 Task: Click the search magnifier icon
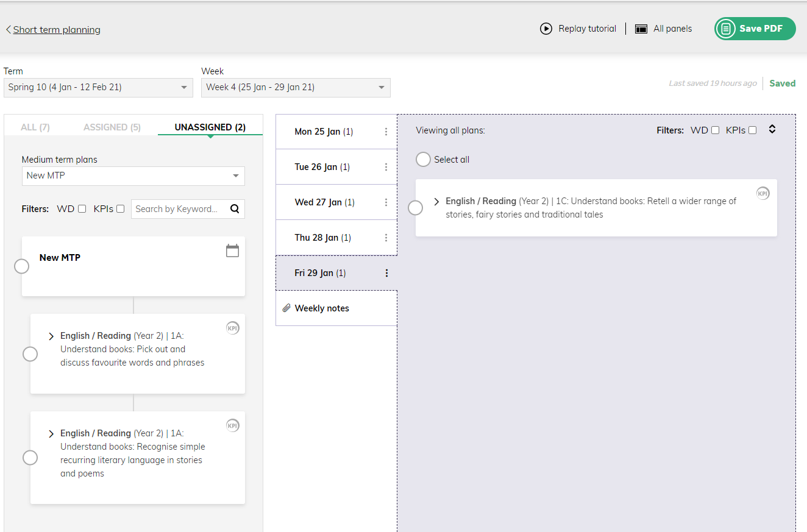tap(235, 209)
